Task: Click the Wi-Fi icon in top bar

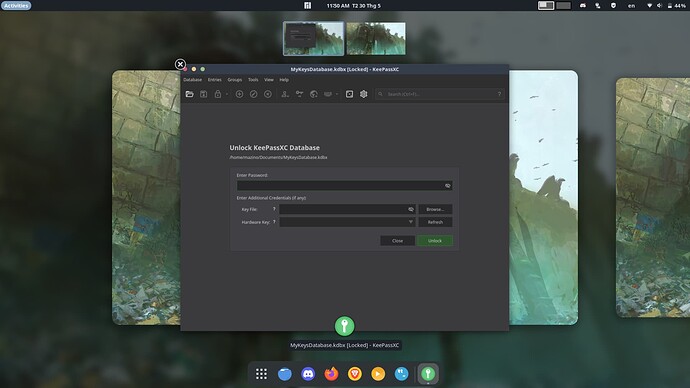Action: click(x=650, y=6)
